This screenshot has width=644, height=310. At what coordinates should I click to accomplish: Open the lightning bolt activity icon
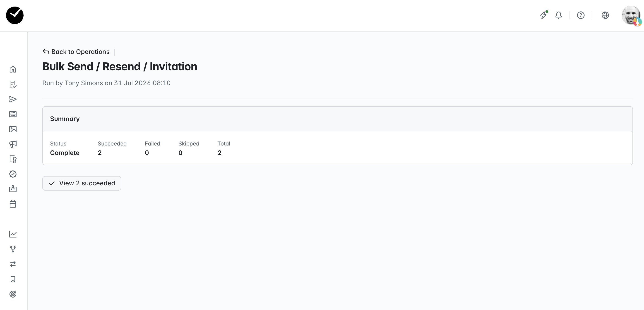coord(543,15)
